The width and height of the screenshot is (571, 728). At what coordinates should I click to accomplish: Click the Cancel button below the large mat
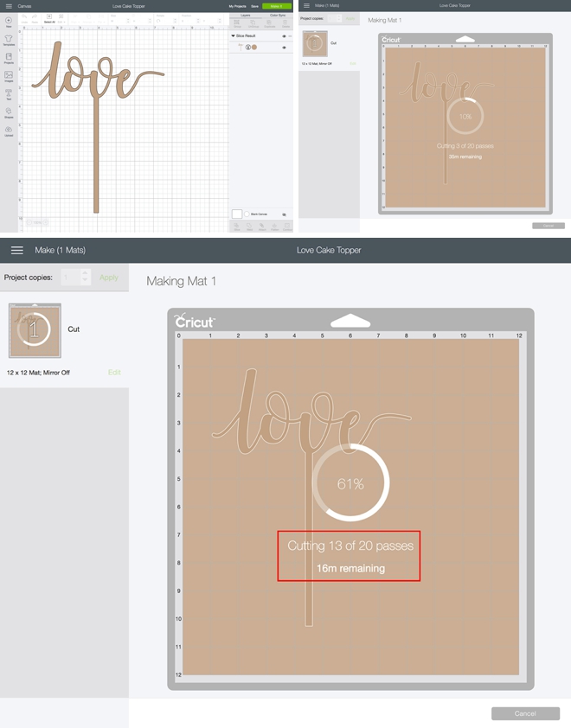point(524,713)
